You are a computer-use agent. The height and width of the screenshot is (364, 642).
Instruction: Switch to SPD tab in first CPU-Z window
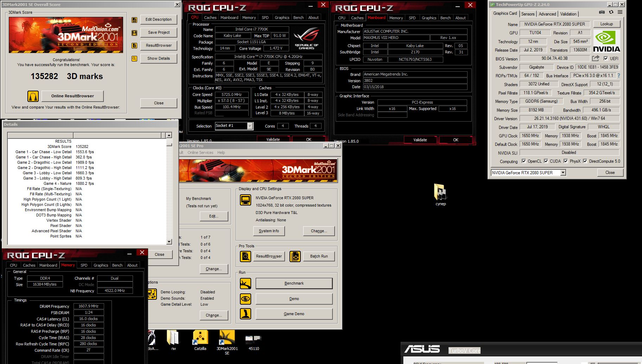pos(265,18)
